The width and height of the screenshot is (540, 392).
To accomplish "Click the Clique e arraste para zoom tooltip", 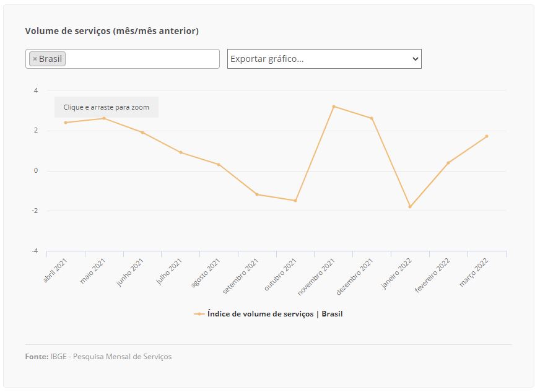I will coord(107,107).
